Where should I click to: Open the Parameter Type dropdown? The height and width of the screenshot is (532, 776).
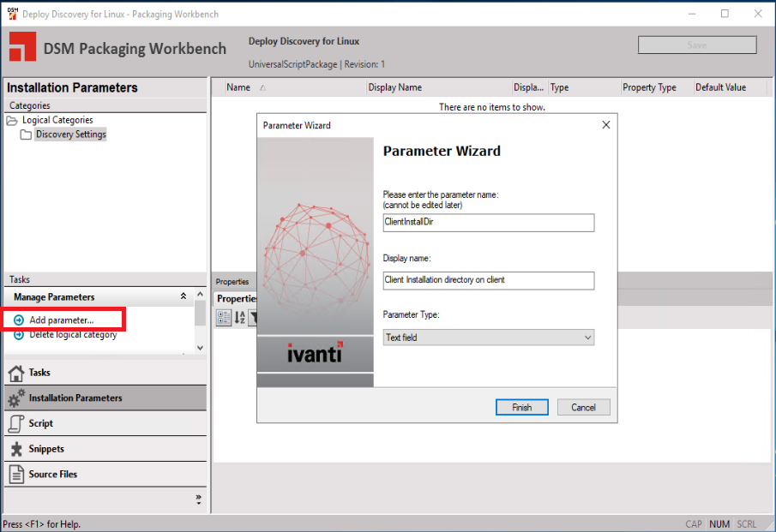coord(587,337)
